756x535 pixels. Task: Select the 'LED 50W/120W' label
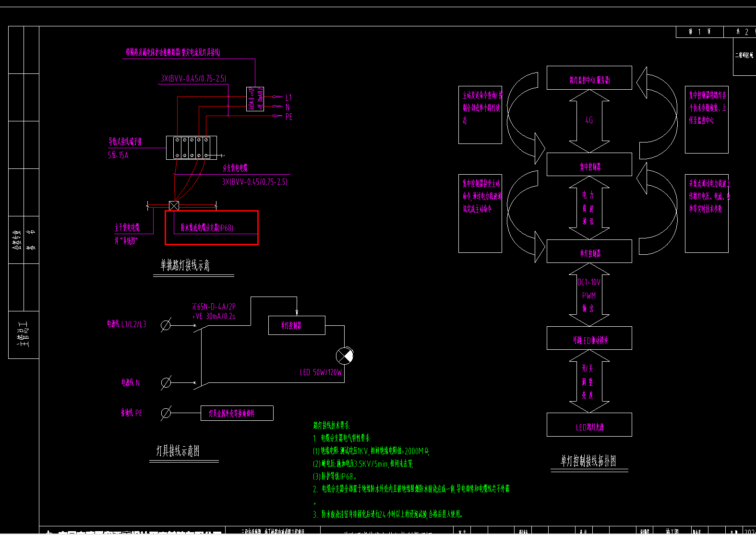(x=321, y=372)
